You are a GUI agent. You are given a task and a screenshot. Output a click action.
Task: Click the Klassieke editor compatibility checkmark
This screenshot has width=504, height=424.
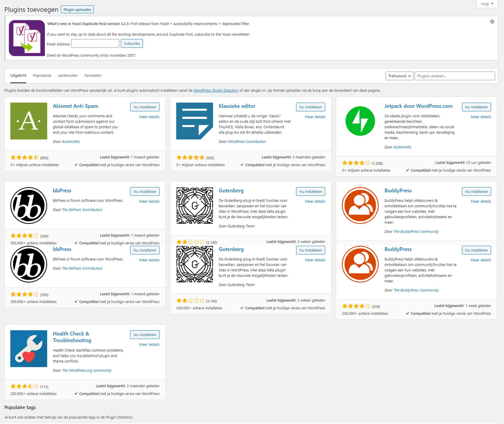tap(242, 165)
